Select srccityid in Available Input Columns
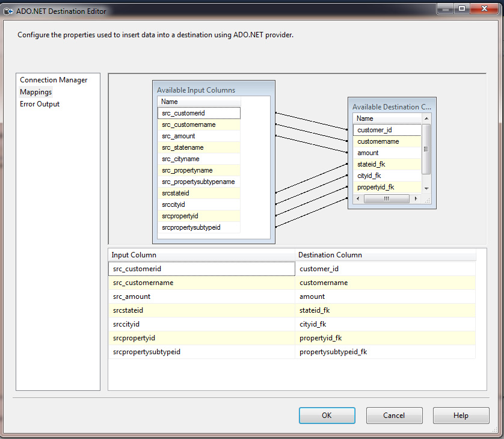The width and height of the screenshot is (504, 439). (199, 204)
